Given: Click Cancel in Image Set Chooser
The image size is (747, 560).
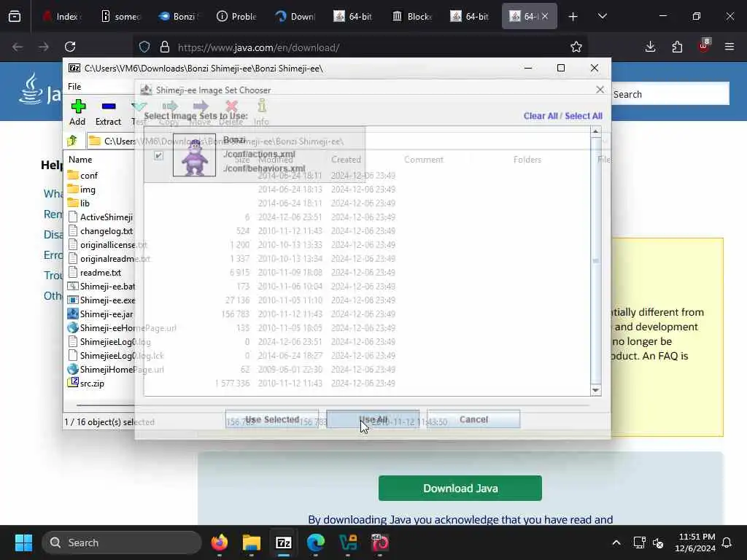Looking at the screenshot, I should (x=473, y=419).
